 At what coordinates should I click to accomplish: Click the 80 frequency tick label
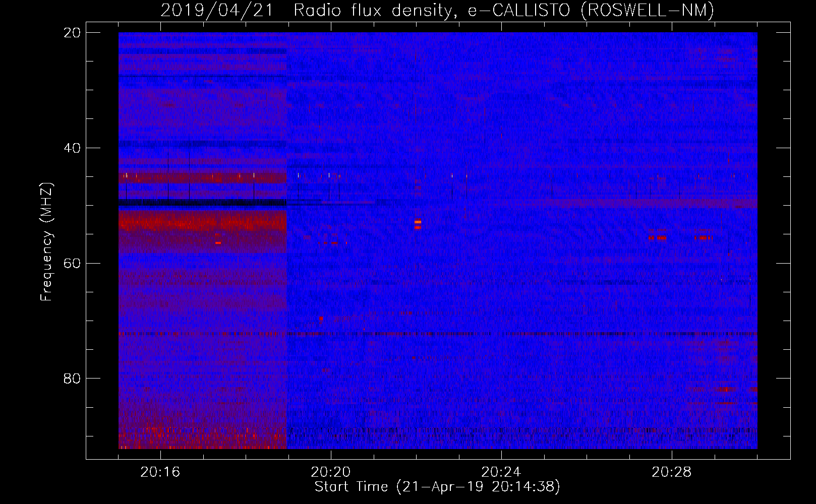72,379
